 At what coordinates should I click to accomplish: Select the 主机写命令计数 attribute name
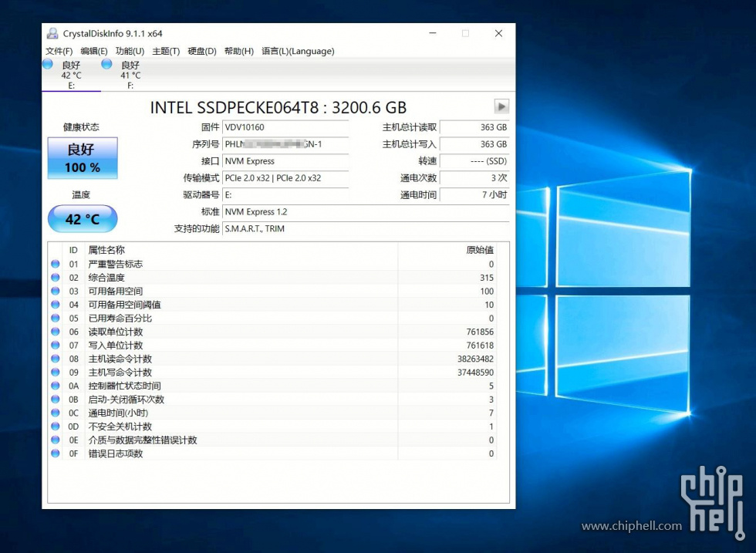120,372
